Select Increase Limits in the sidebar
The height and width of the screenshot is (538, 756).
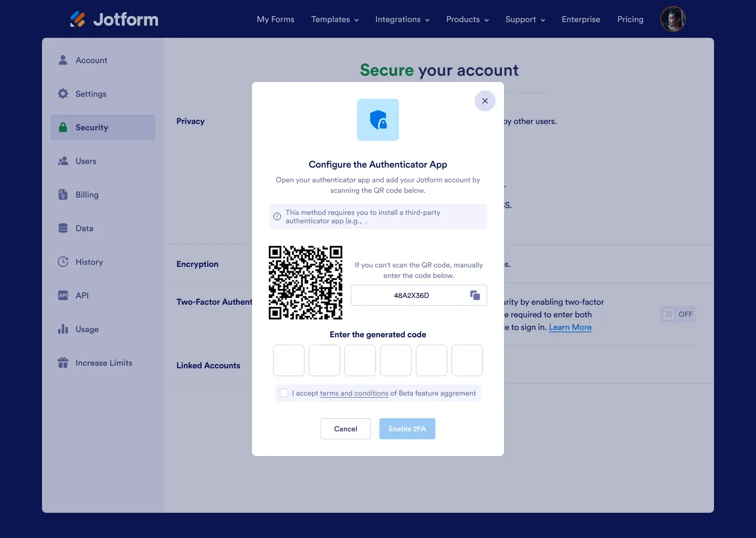click(x=103, y=363)
